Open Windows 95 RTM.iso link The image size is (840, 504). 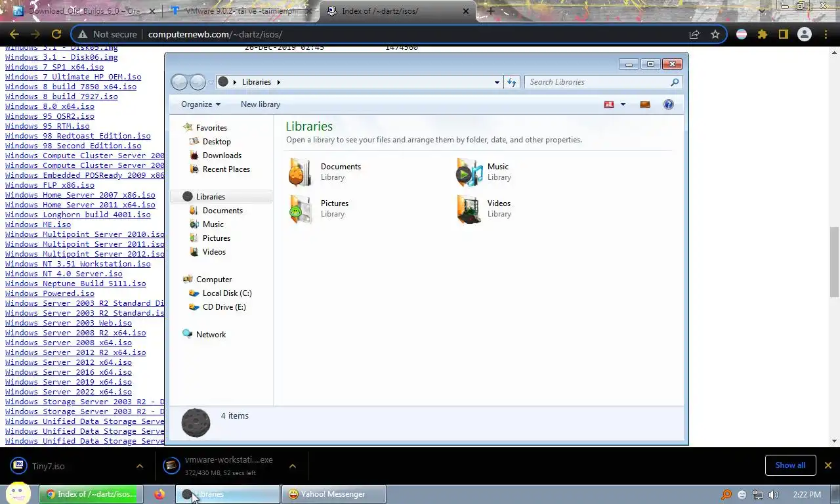47,126
